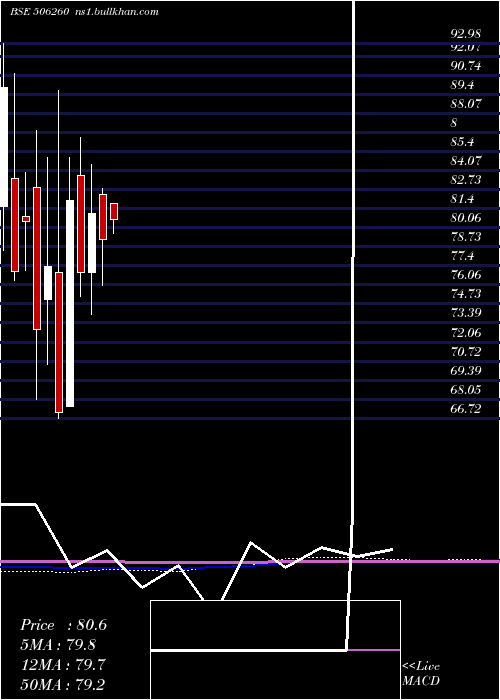Viewport: 500px width, 700px height.
Task: Click the 66.72 price axis label
Action: pyautogui.click(x=466, y=408)
